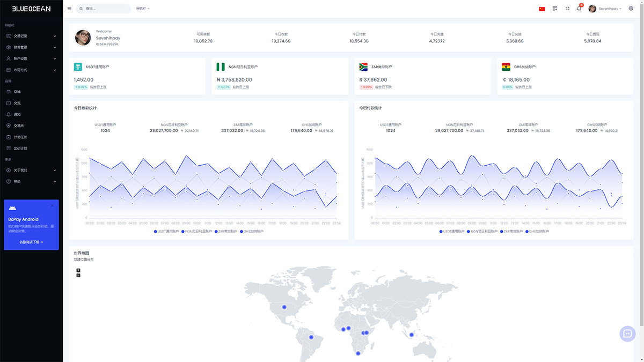The image size is (644, 362).
Task: Click the BLUEOCEAN logo
Action: pyautogui.click(x=31, y=9)
